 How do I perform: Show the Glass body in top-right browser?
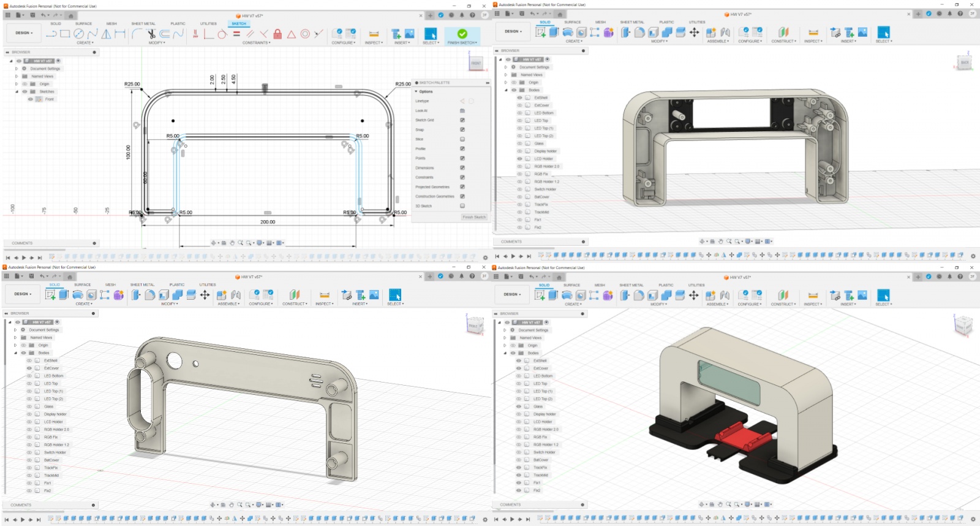pyautogui.click(x=520, y=143)
